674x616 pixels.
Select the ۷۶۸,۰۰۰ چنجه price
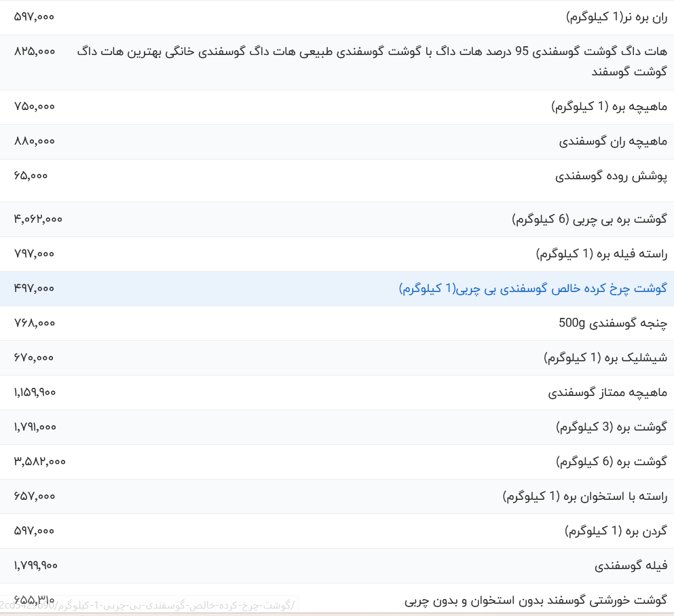pos(35,323)
